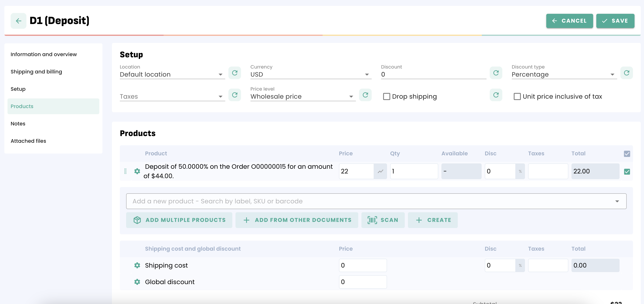Open the Attached files section

click(28, 141)
